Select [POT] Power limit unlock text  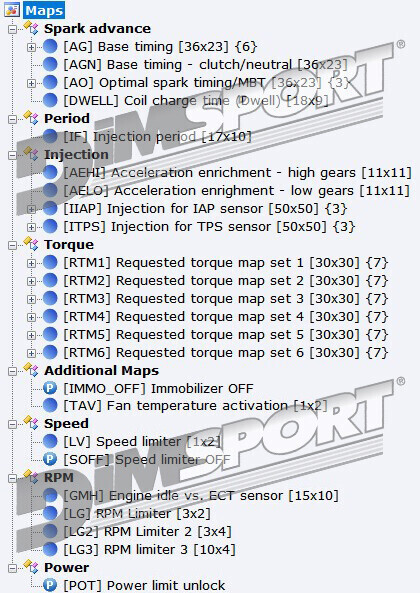pos(144,585)
